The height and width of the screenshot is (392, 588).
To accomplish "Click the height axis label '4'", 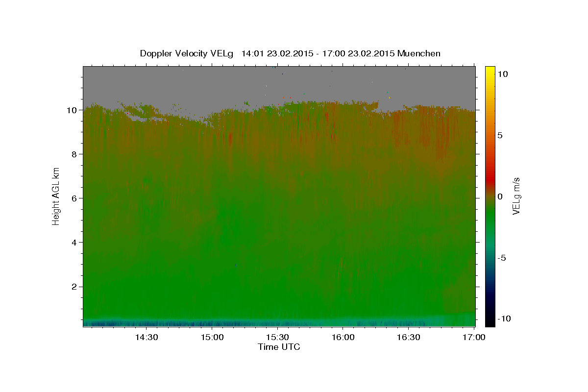I will coord(75,243).
